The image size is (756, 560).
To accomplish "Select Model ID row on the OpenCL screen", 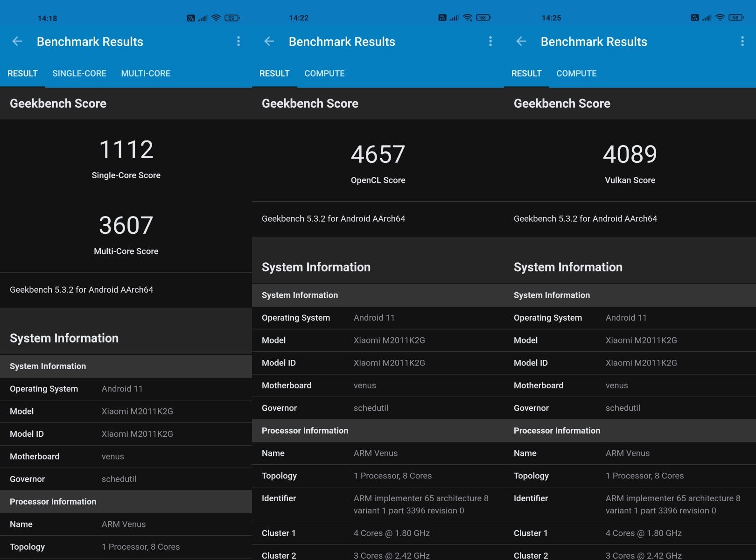I will pos(378,363).
